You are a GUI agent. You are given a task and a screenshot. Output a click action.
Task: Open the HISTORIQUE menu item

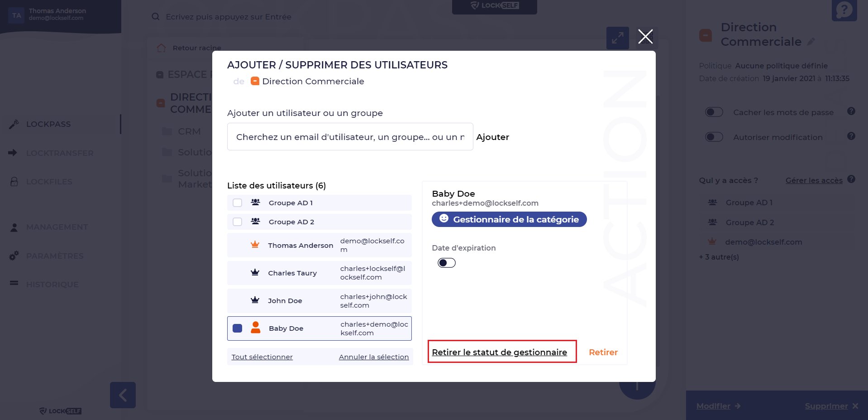52,285
